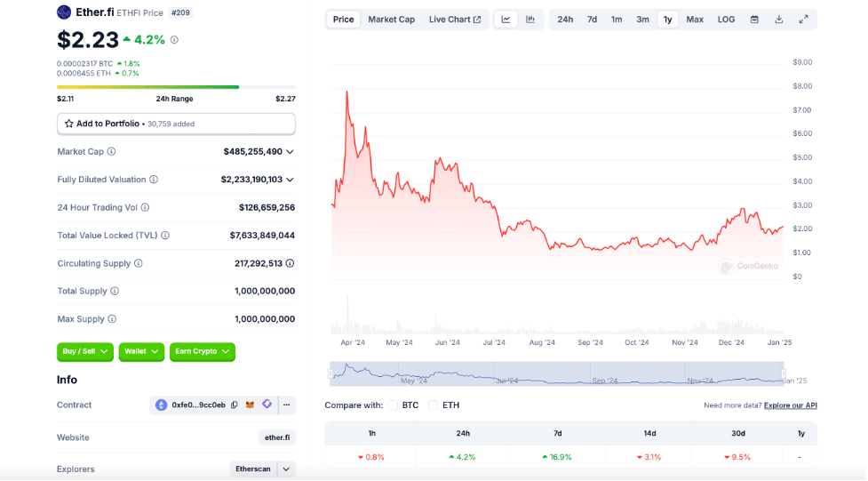The width and height of the screenshot is (868, 481).
Task: Open info icon next to 217,292,513 value
Action: (290, 263)
